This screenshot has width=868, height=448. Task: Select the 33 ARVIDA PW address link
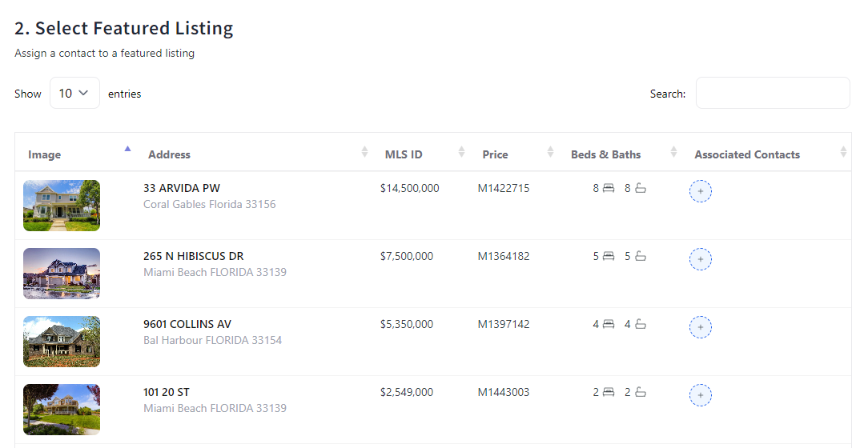182,188
